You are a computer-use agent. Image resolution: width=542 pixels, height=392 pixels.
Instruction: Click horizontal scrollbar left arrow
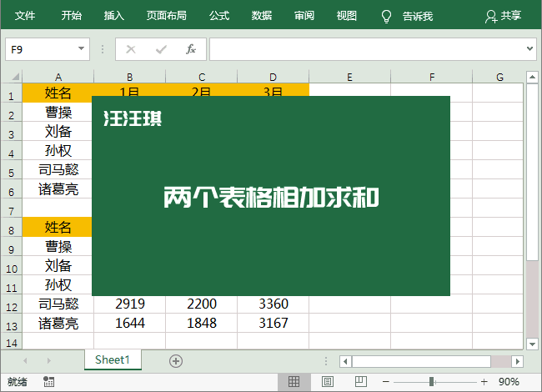pos(345,362)
